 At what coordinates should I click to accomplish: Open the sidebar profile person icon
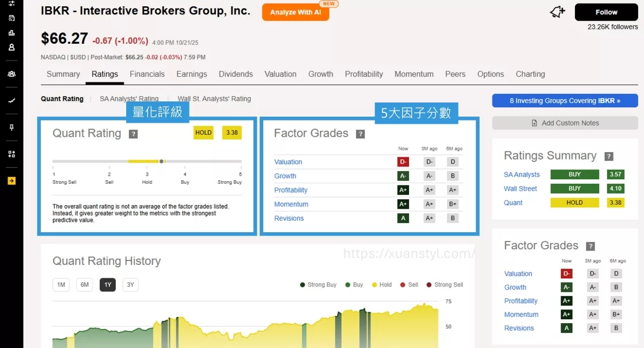12,47
